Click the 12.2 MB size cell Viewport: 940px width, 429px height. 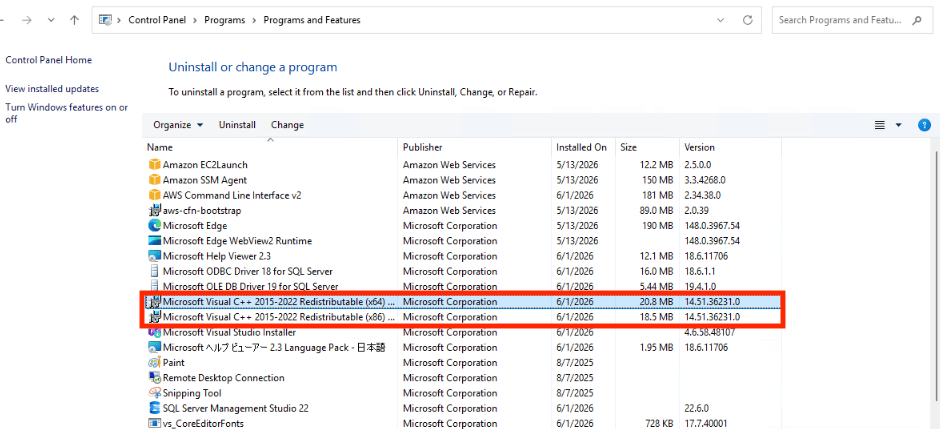(x=656, y=165)
